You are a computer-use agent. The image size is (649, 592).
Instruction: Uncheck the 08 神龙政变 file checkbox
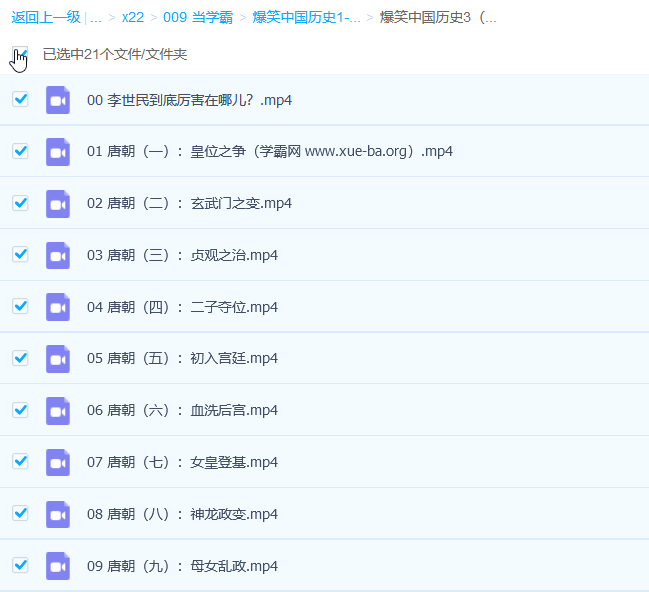point(20,513)
